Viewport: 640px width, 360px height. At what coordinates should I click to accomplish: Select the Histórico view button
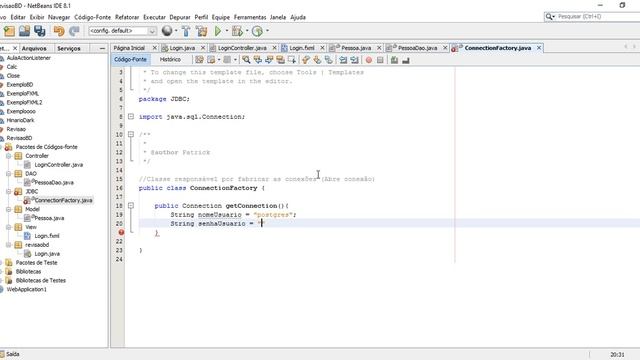coord(170,60)
